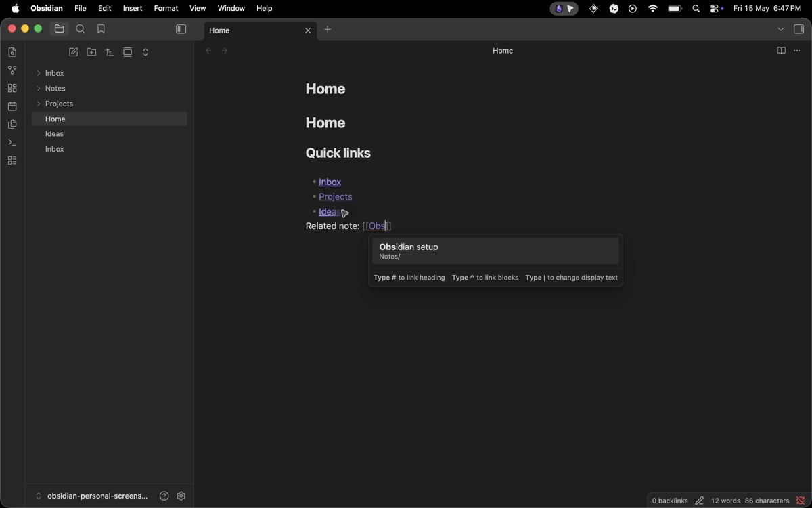Open Wi-Fi status in menu bar
Image resolution: width=812 pixels, height=508 pixels.
point(653,9)
